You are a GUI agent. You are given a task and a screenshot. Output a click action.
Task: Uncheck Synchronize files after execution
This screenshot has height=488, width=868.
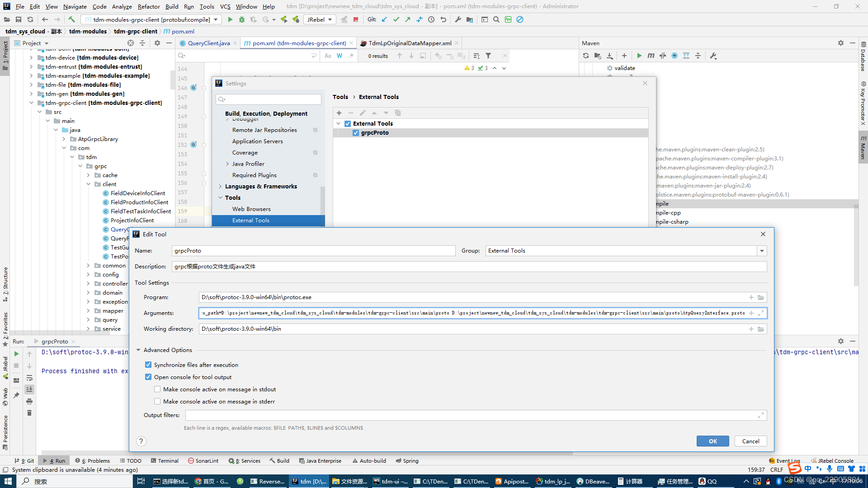tap(148, 365)
